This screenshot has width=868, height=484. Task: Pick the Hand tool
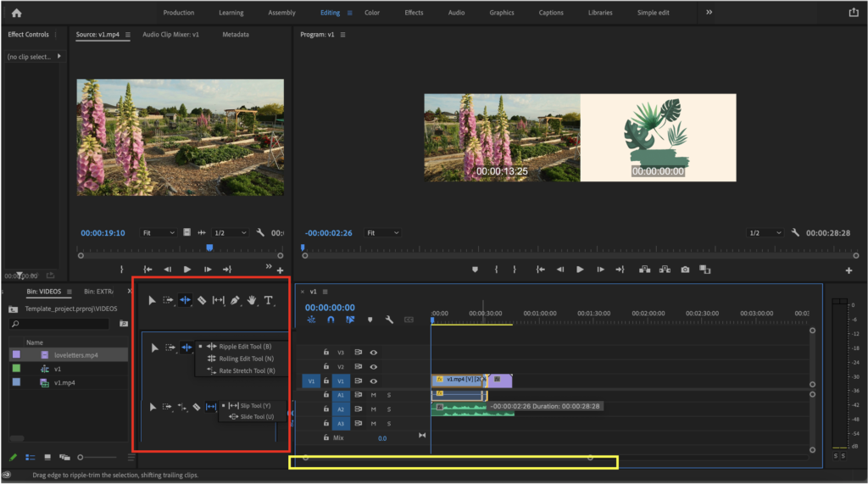pos(252,300)
